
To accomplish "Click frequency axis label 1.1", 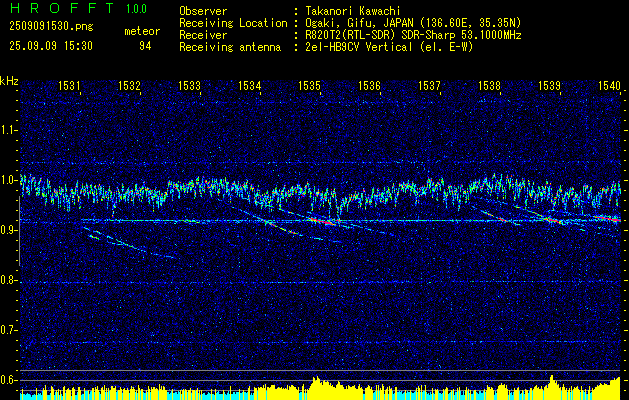I will coord(8,130).
